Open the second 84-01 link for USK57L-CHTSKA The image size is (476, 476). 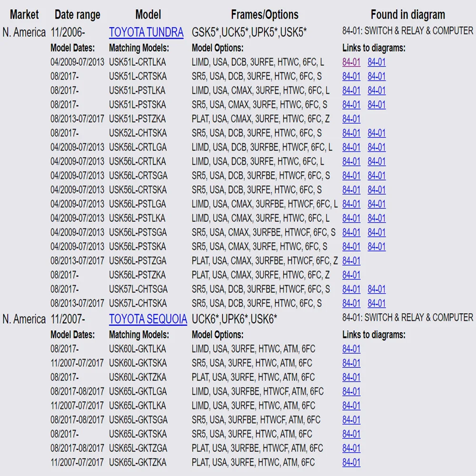click(x=377, y=303)
